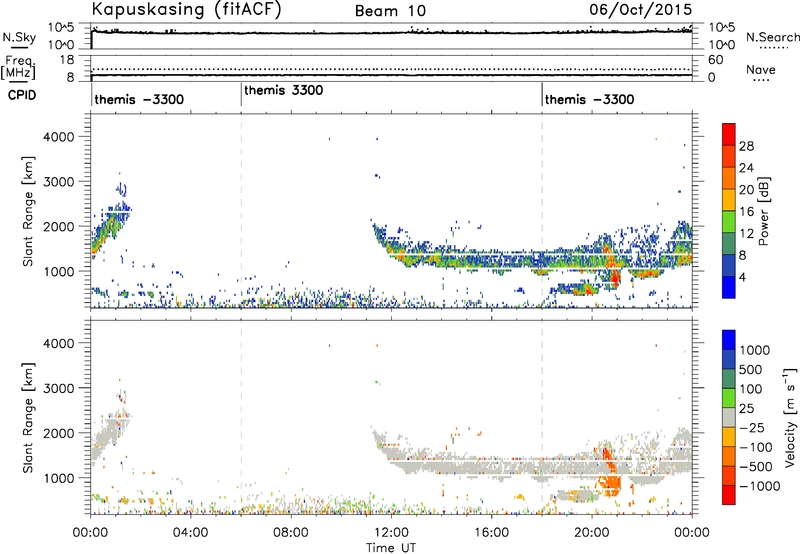Click the '18' tick on frequency axis

(66, 60)
